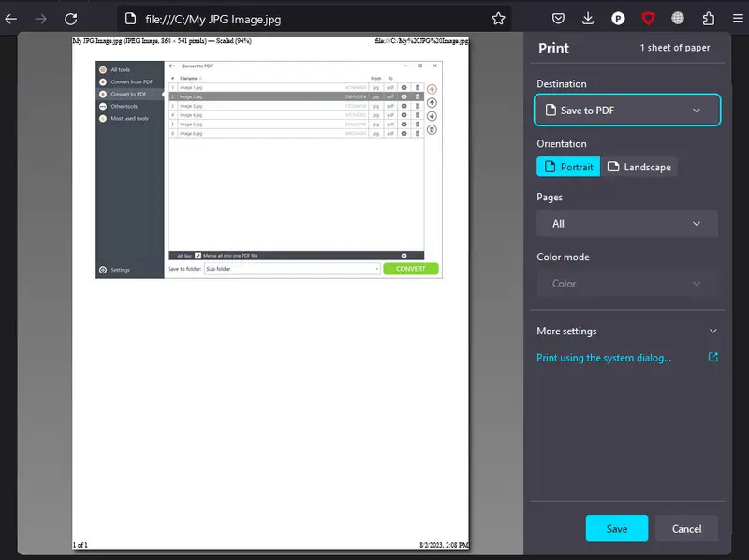Save page to Pocket icon
This screenshot has width=749, height=560.
[558, 18]
